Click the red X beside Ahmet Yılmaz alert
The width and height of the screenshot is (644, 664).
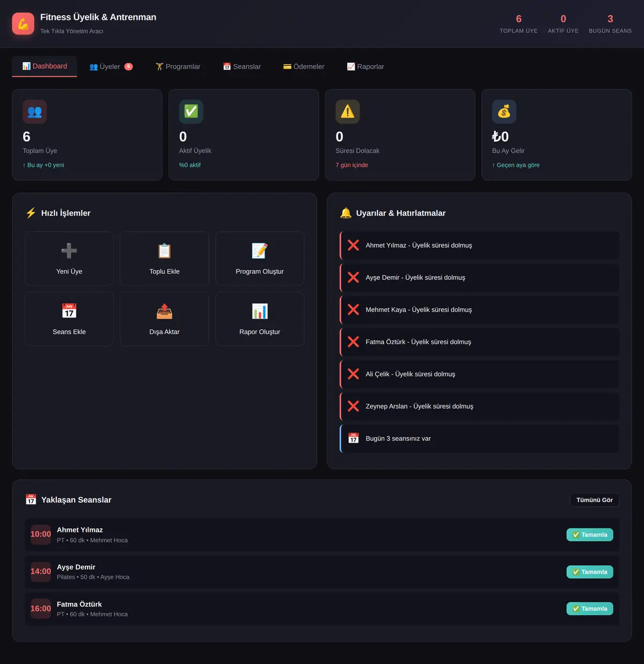[353, 245]
